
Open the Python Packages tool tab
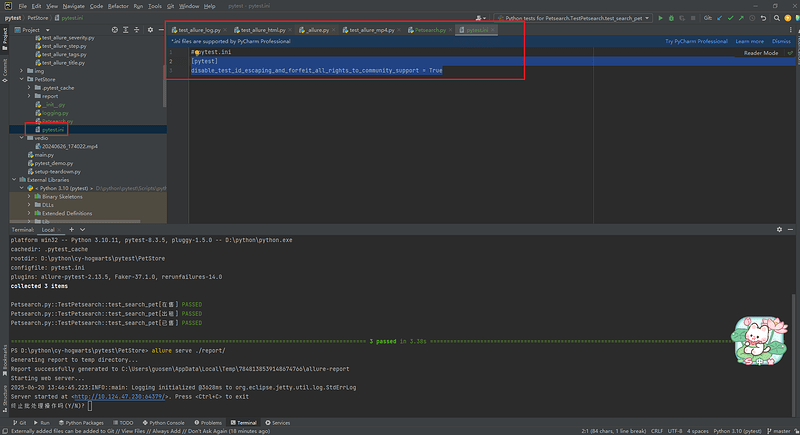click(81, 423)
